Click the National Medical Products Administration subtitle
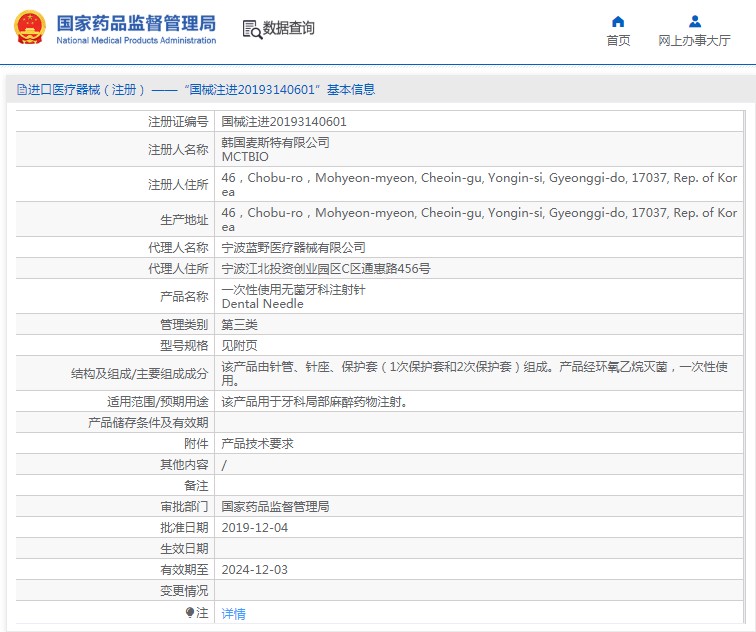 [x=135, y=40]
